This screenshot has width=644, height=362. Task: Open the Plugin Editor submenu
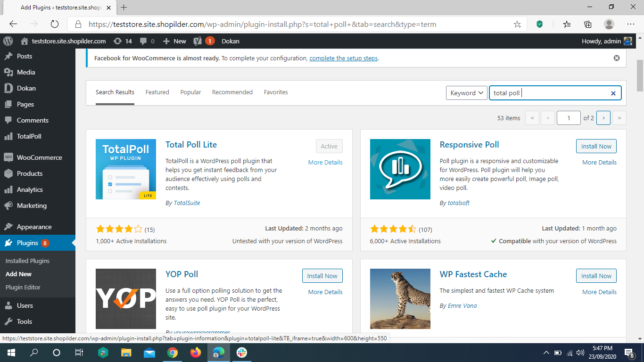point(23,287)
